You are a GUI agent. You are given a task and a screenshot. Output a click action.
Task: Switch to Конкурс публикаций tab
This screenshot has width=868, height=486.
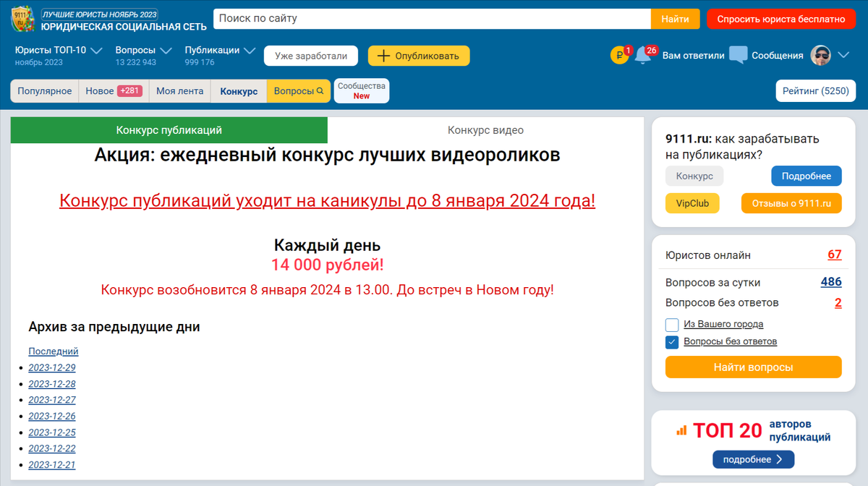coord(169,130)
